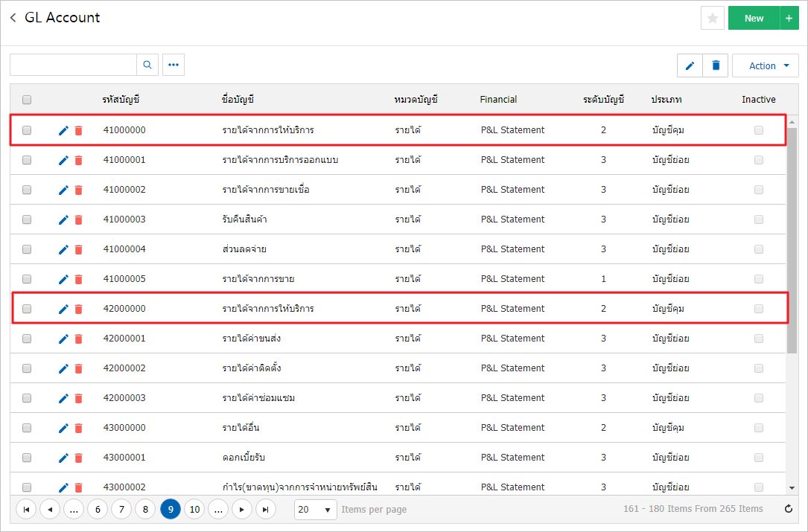Screen dimensions: 808x532
Task: Delete account 42000000 with trash icon
Action: point(78,309)
